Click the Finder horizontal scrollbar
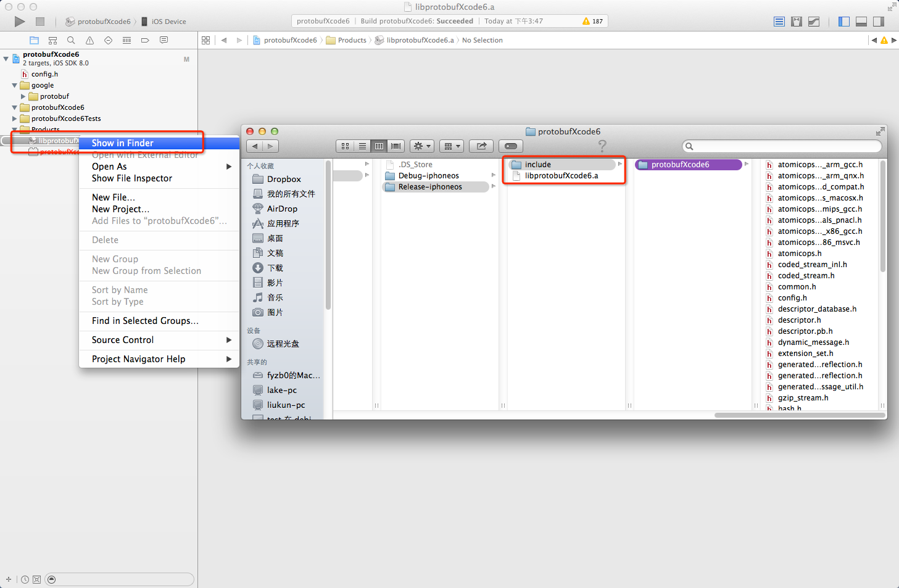The image size is (899, 588). tap(800, 415)
